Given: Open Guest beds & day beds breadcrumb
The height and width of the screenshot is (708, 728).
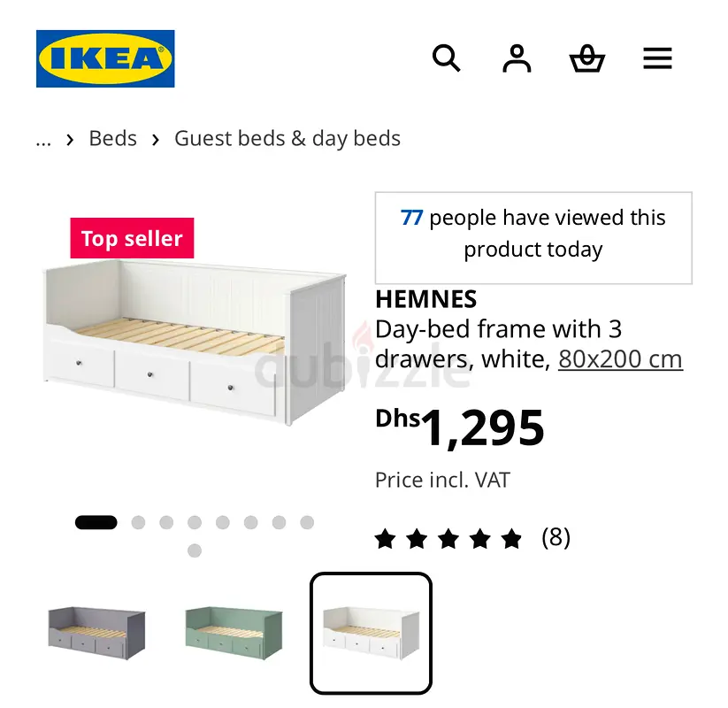Looking at the screenshot, I should coord(287,138).
